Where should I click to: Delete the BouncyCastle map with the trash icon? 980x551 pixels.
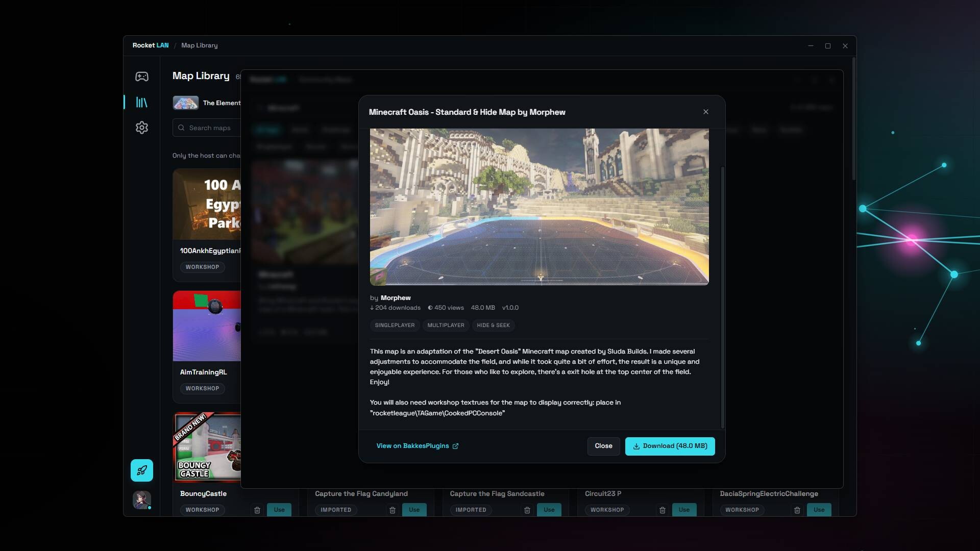(257, 510)
